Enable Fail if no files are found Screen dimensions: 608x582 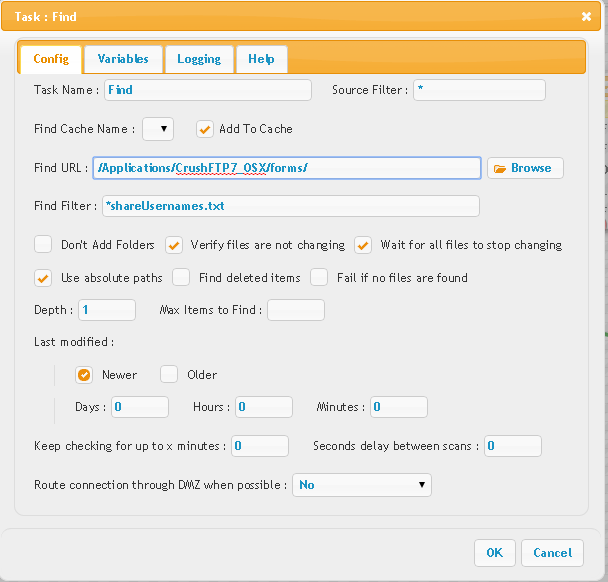click(319, 277)
